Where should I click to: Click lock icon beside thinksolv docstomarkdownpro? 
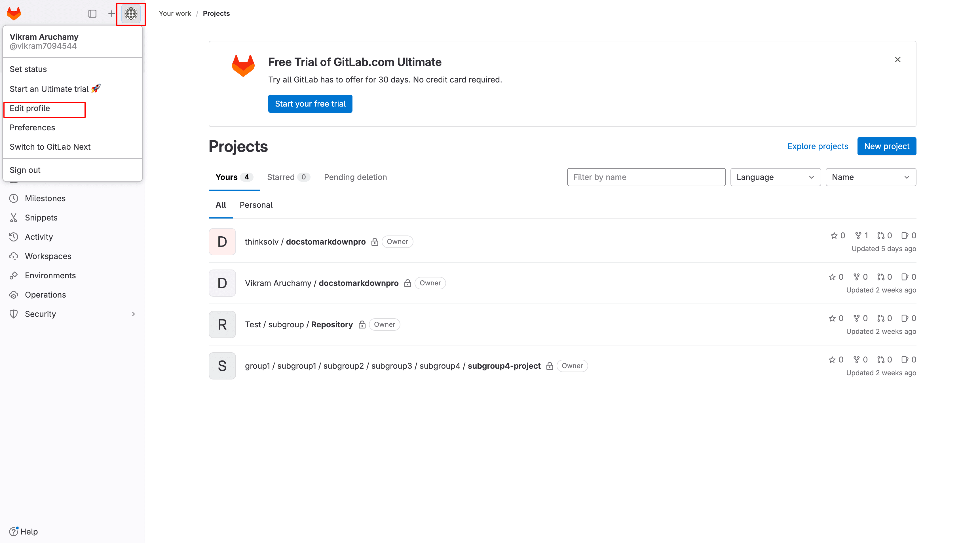(375, 242)
